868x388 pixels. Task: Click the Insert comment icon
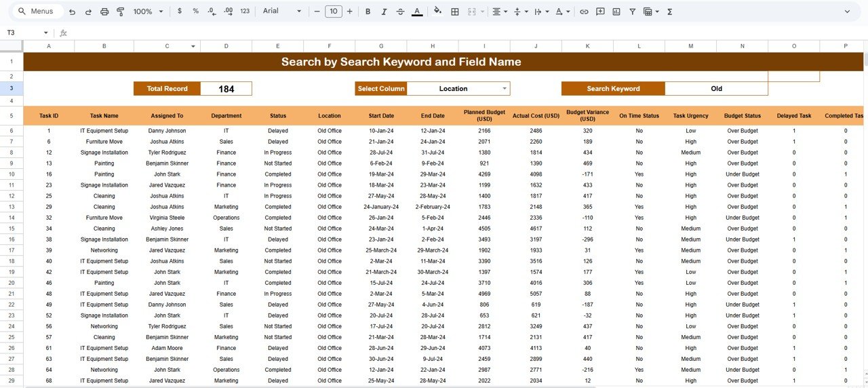tap(599, 12)
